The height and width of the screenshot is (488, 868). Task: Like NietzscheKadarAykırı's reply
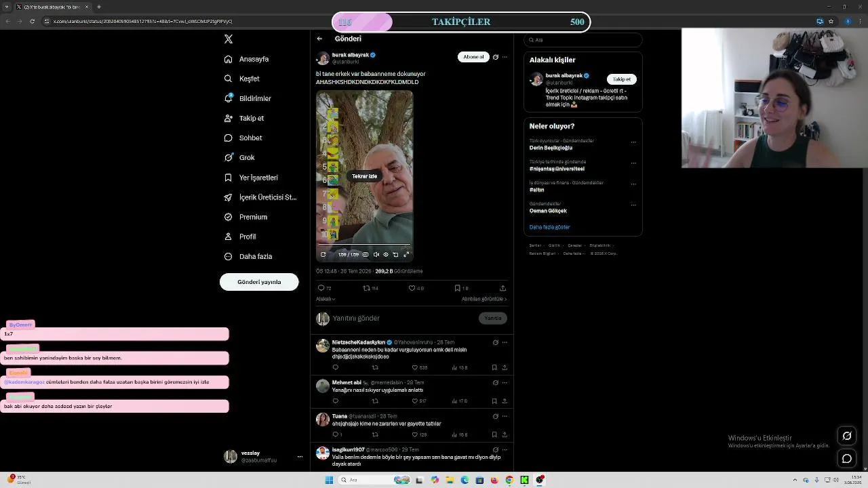click(x=415, y=367)
